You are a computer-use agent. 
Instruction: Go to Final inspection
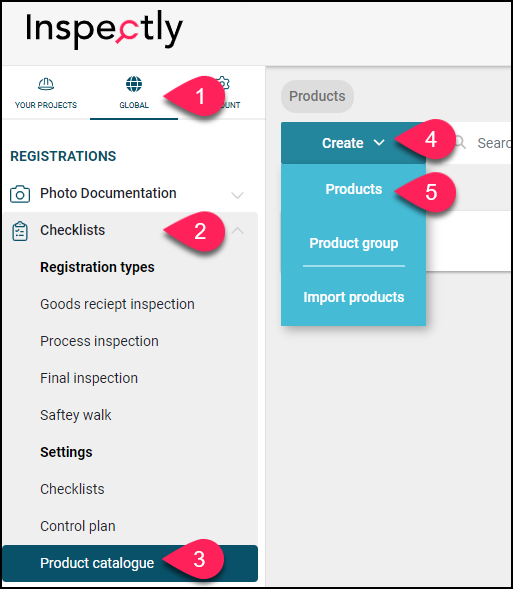click(89, 378)
